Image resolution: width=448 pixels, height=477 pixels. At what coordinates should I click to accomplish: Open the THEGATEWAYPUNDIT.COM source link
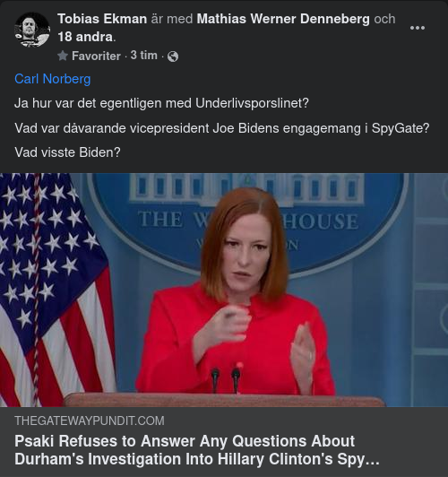[x=90, y=421]
